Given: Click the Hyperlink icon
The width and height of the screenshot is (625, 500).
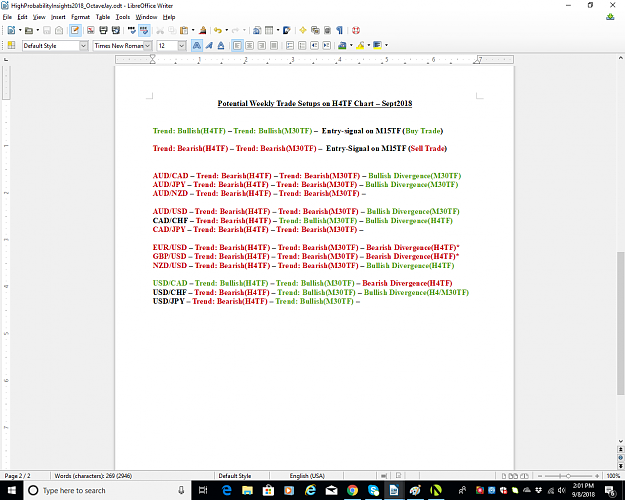Looking at the screenshot, I should (x=257, y=30).
